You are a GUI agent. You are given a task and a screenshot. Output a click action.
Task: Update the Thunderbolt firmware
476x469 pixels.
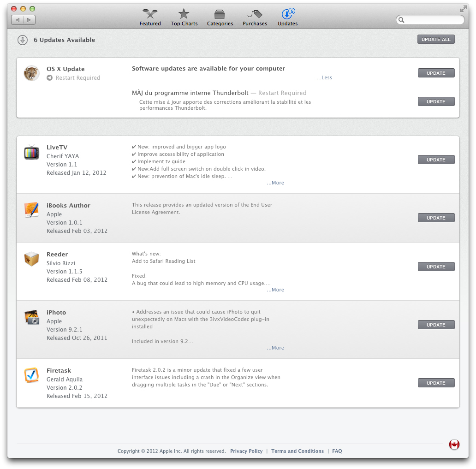click(436, 102)
